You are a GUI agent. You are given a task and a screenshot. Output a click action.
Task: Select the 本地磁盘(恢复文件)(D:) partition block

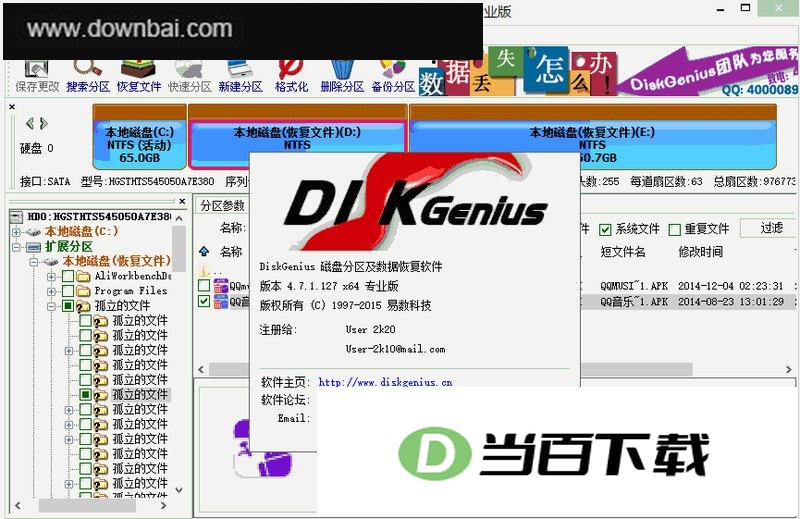coord(297,137)
